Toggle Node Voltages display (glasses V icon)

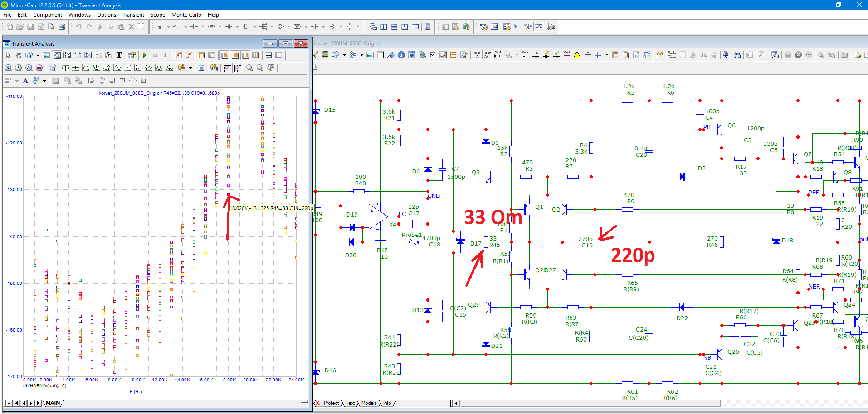click(x=525, y=55)
